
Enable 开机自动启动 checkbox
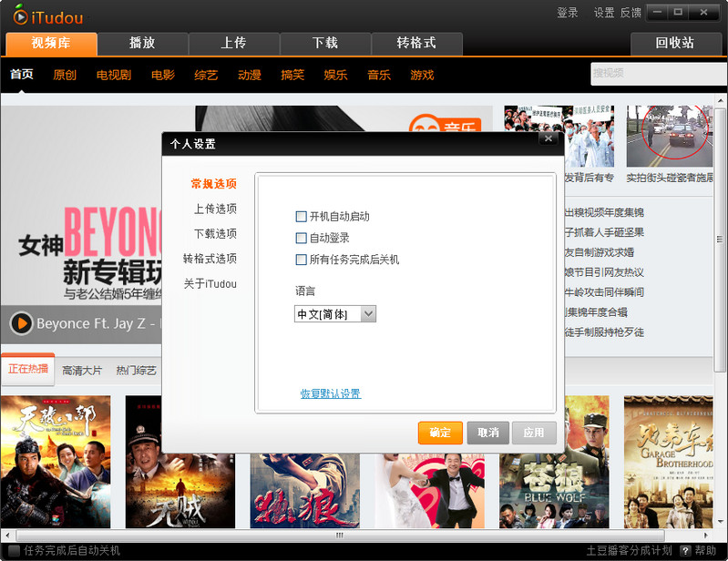(x=301, y=217)
